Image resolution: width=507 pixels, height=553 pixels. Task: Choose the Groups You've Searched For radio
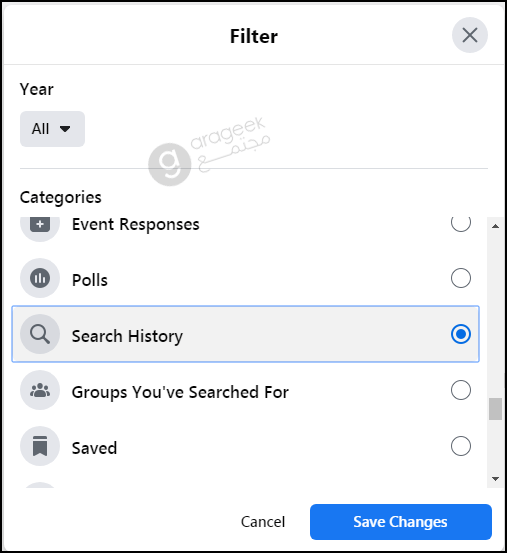(x=460, y=390)
